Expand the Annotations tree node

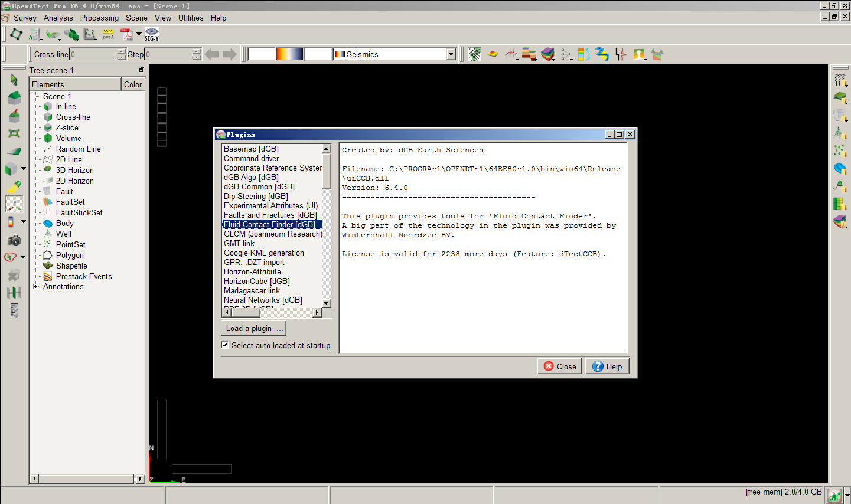[36, 287]
